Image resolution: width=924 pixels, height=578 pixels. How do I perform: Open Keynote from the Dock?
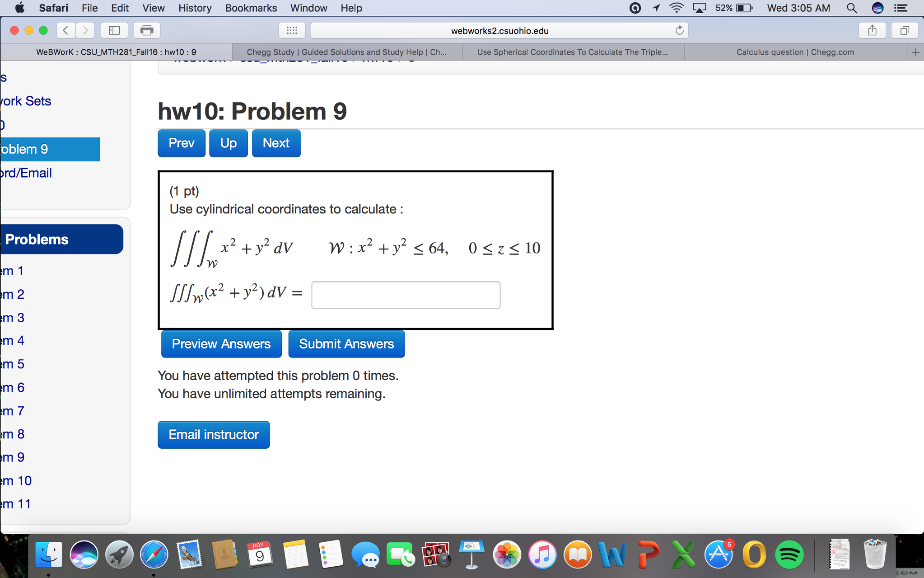coord(471,554)
